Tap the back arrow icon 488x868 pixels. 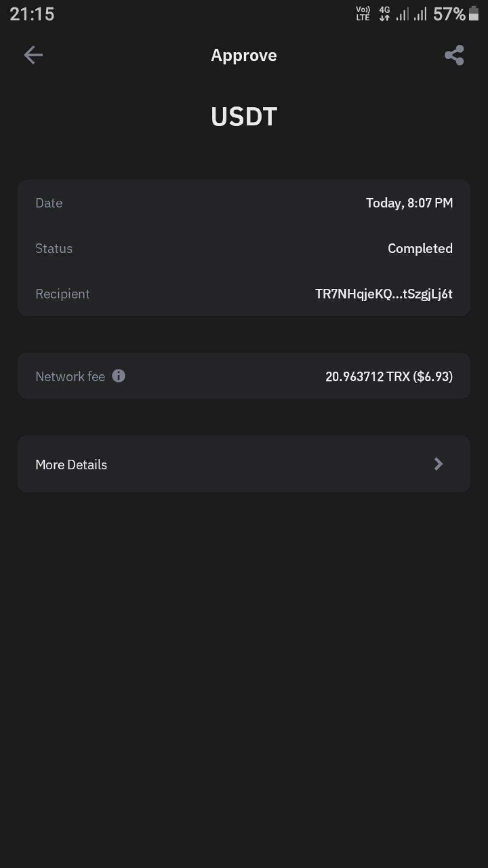click(x=33, y=55)
